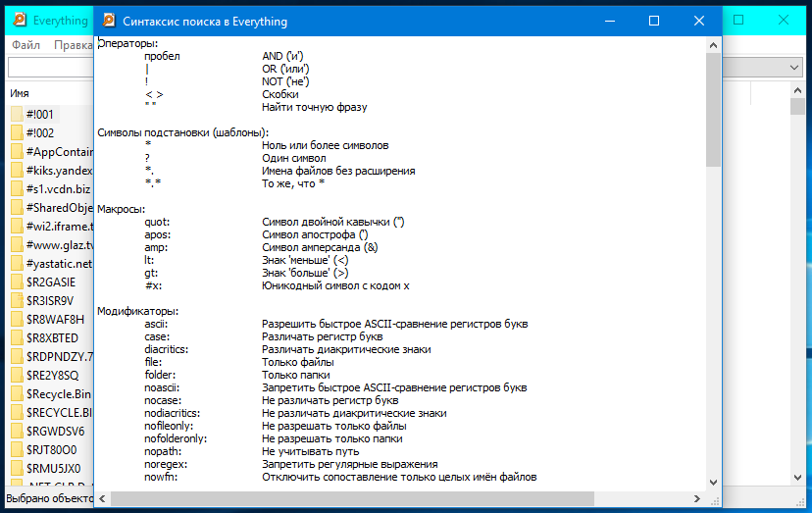
Task: Select folder icon next to #!002
Action: tap(17, 132)
